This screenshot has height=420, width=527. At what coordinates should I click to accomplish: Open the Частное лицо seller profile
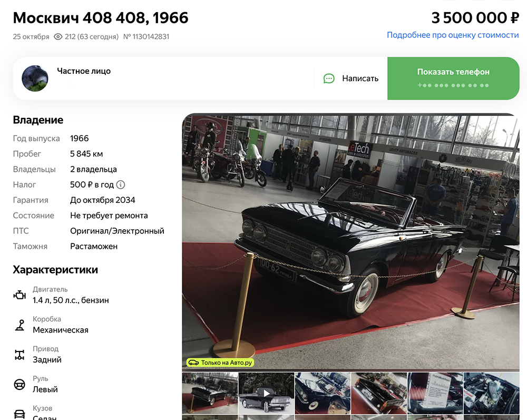[x=84, y=71]
